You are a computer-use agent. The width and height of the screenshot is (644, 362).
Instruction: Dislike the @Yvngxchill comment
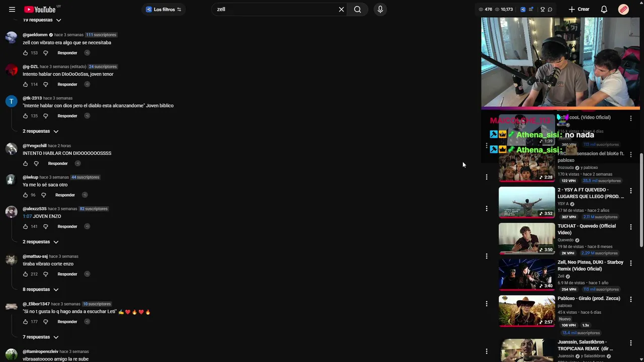pyautogui.click(x=36, y=163)
